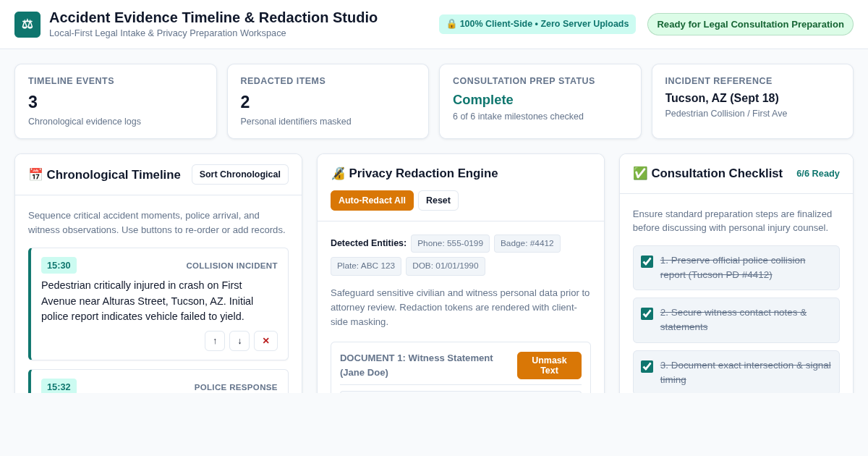Viewport: 868px width, 456px height.
Task: Reset the redaction engine
Action: click(438, 200)
